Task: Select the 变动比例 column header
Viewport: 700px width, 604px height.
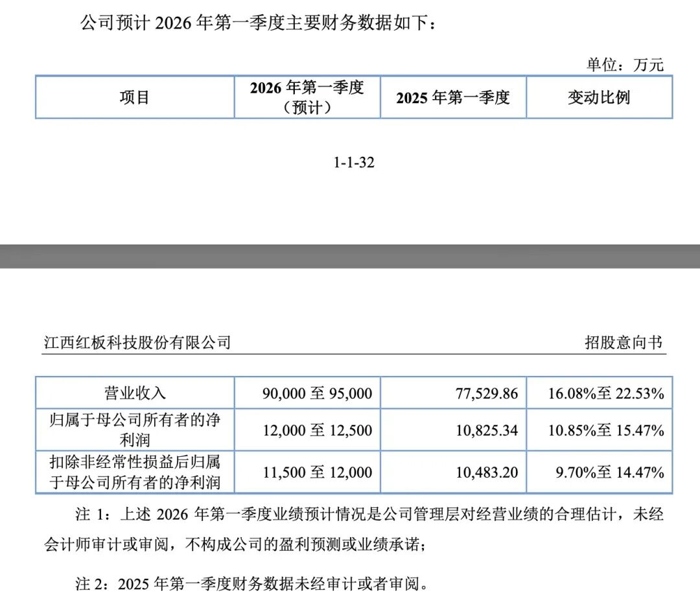Action: point(599,97)
